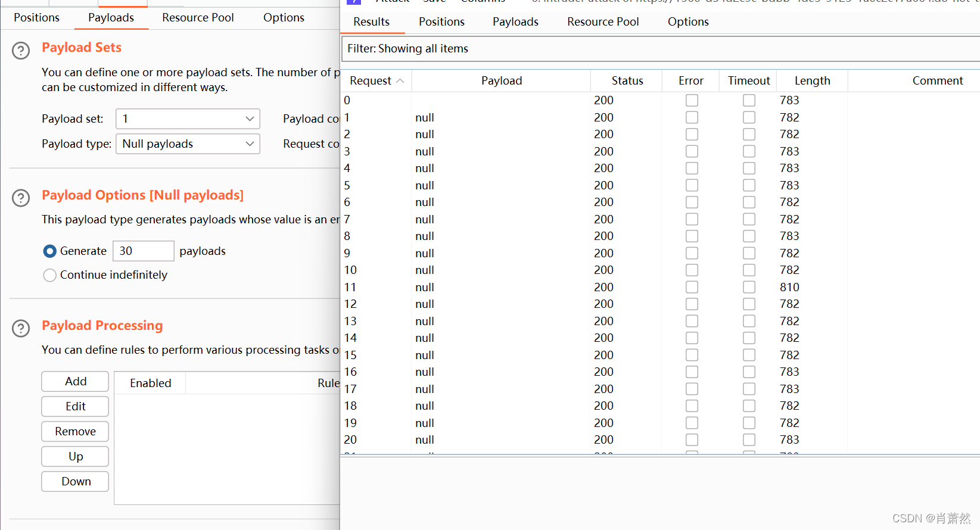Open the Payload Processing help icon
This screenshot has height=530, width=980.
click(21, 328)
